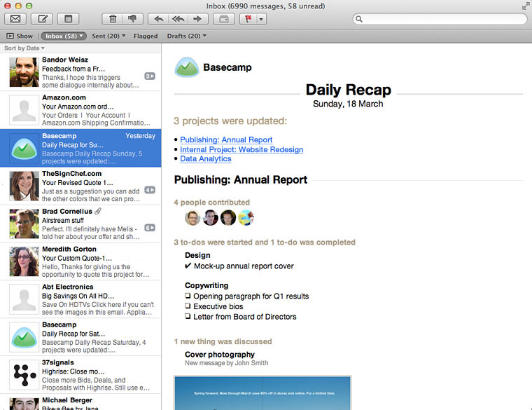Open 37signals Highrise message
The width and height of the screenshot is (532, 410).
click(x=80, y=375)
